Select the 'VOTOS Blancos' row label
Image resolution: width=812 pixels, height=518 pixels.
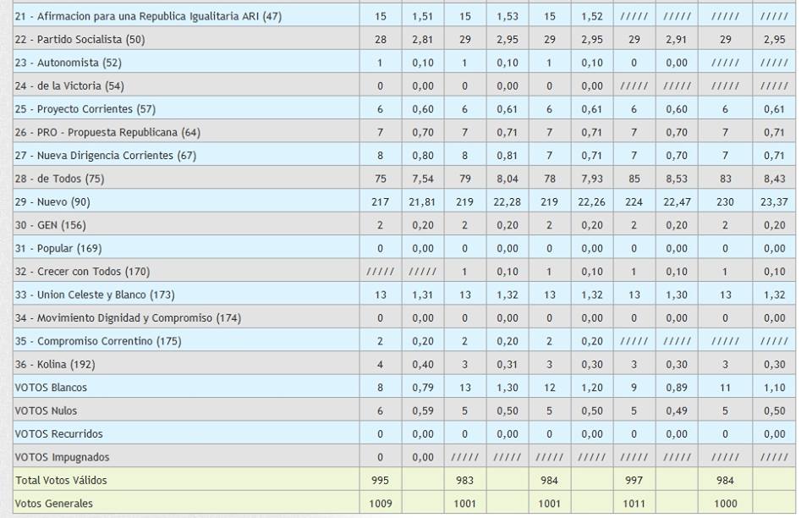pos(51,388)
